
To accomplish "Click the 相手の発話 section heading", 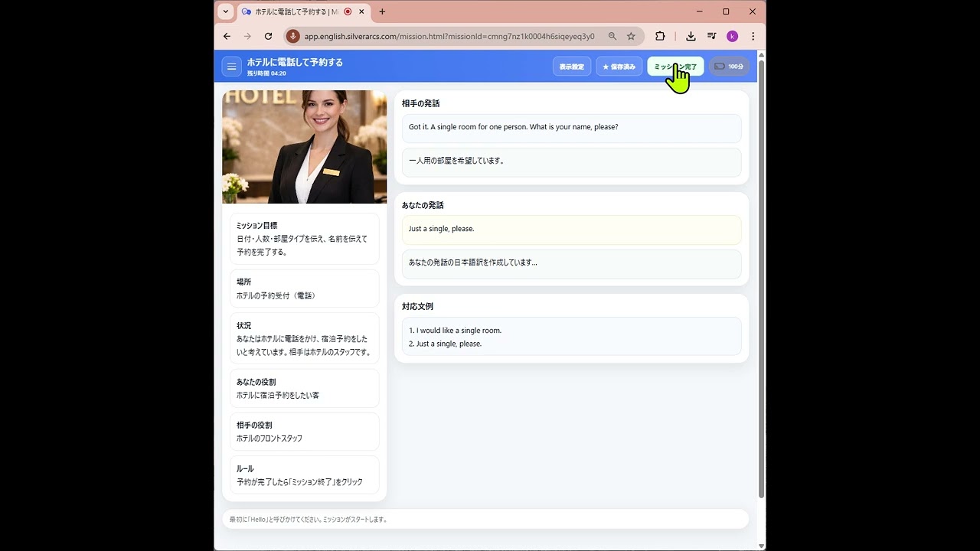I will [x=420, y=103].
